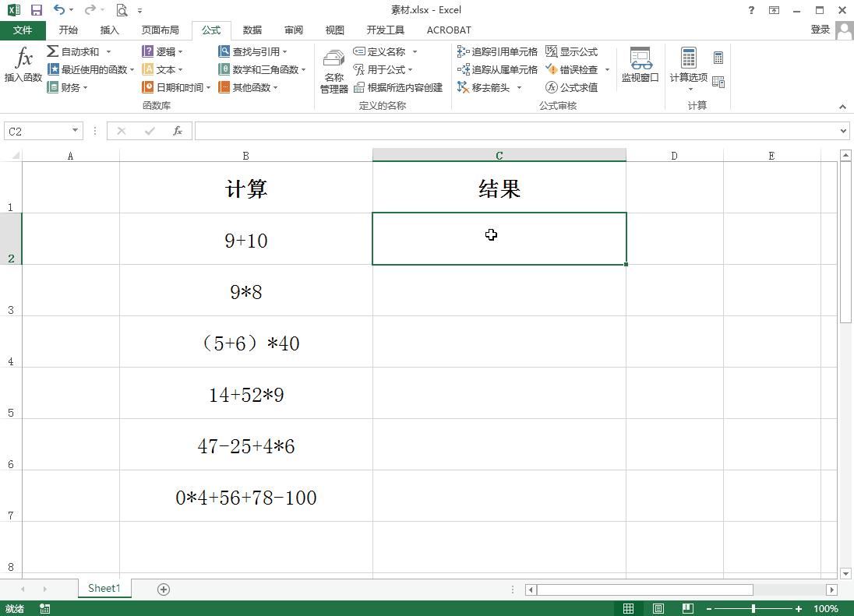Click the Help question mark button
The image size is (854, 616).
(751, 10)
